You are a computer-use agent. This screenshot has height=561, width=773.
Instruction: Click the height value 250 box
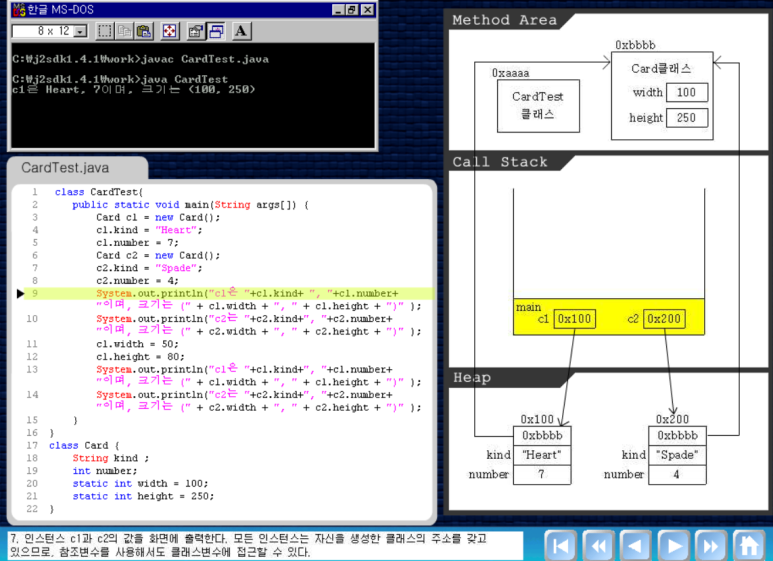coord(687,118)
